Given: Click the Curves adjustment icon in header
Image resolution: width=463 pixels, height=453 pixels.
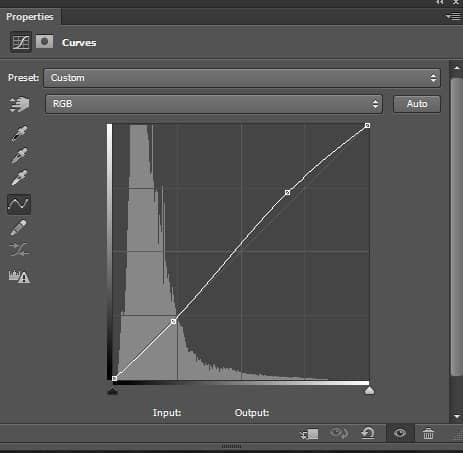Looking at the screenshot, I should (21, 42).
